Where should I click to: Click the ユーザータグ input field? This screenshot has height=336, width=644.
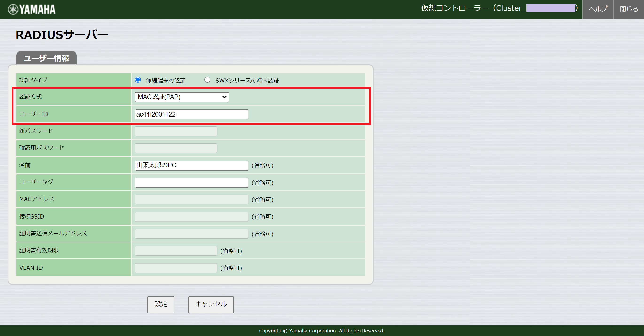pos(191,182)
